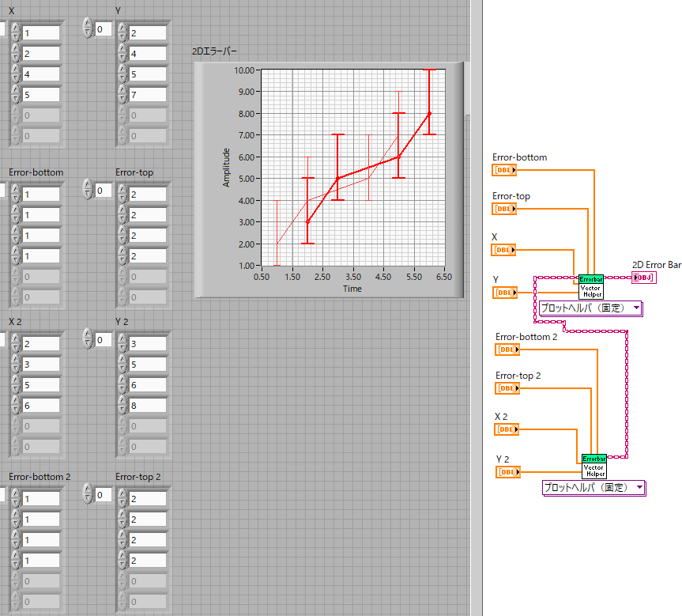Click the Error-bottom 2 DBL terminal
The width and height of the screenshot is (682, 616).
507,350
